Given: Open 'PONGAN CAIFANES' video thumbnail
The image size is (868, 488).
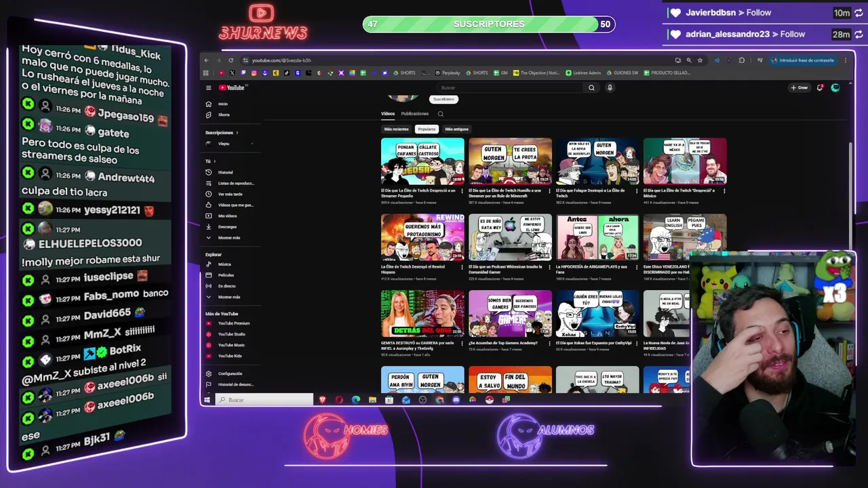Looking at the screenshot, I should tap(422, 161).
